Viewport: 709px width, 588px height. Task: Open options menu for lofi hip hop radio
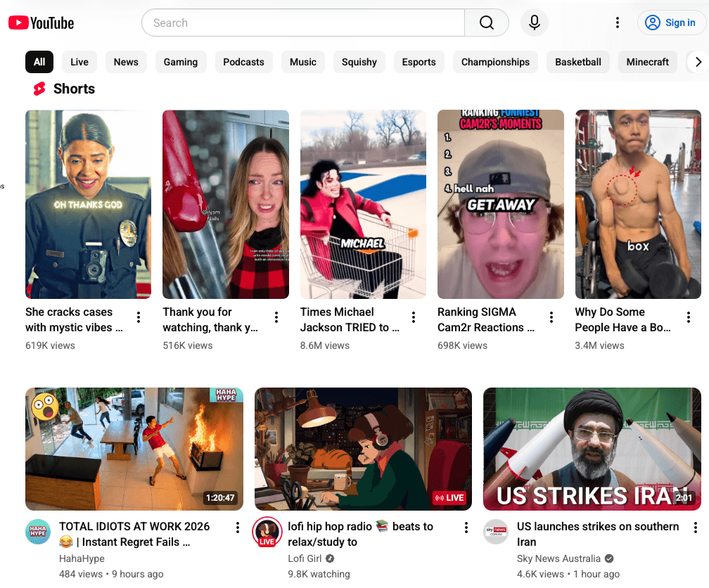[x=466, y=528]
